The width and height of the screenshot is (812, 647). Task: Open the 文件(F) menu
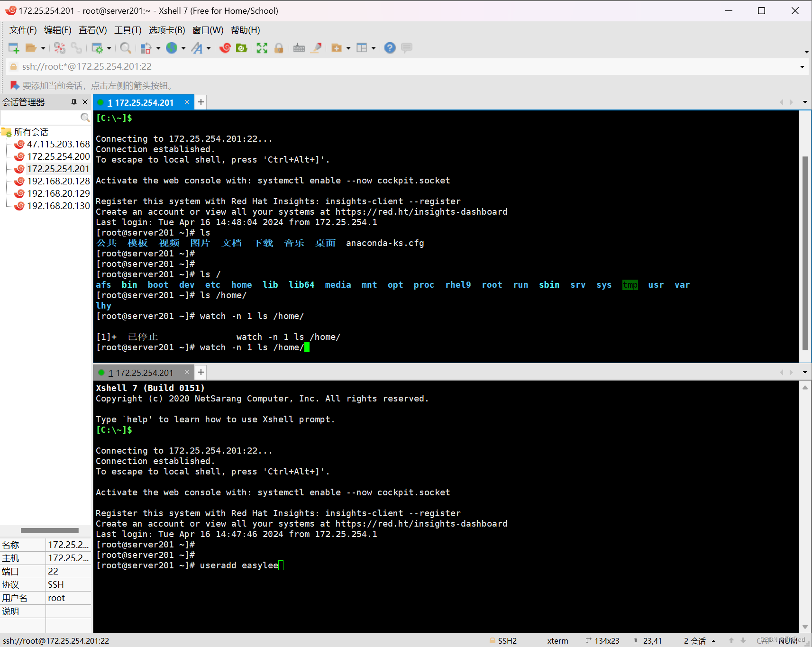(x=23, y=30)
